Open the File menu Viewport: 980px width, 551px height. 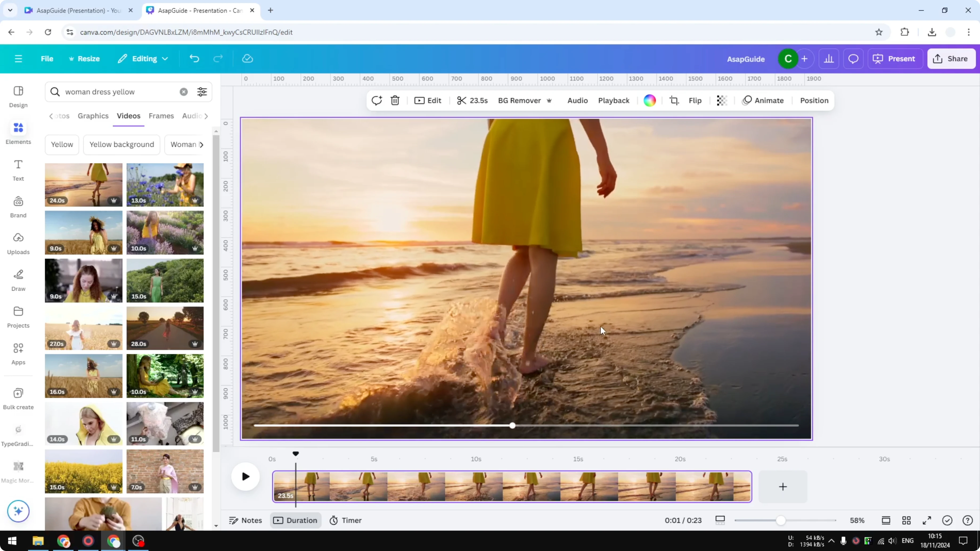point(47,59)
